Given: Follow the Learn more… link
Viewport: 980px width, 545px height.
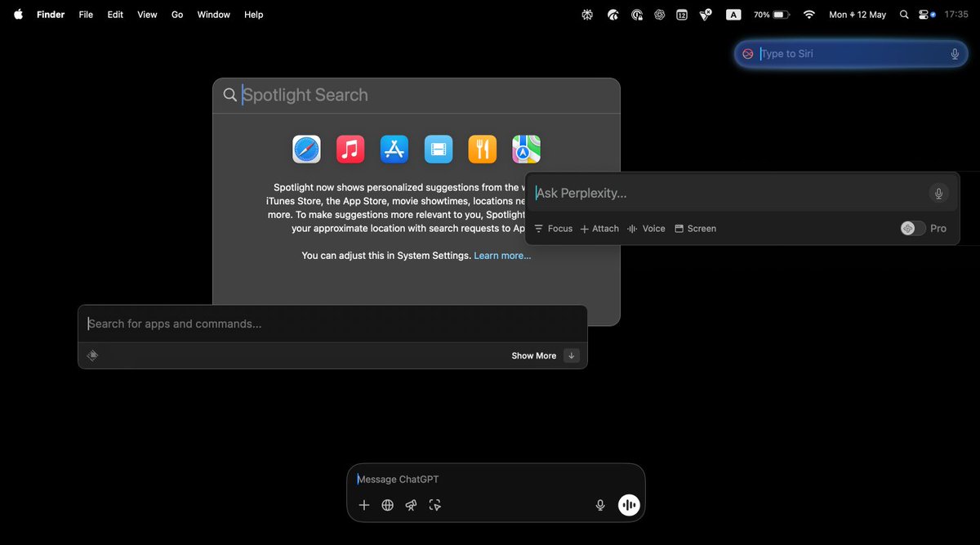Looking at the screenshot, I should pos(502,256).
